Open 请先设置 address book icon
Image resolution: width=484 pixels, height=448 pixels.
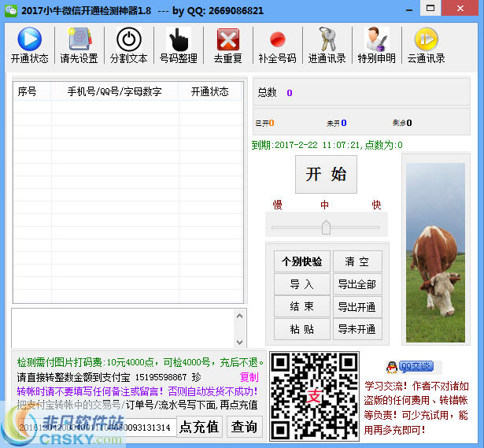pos(79,39)
